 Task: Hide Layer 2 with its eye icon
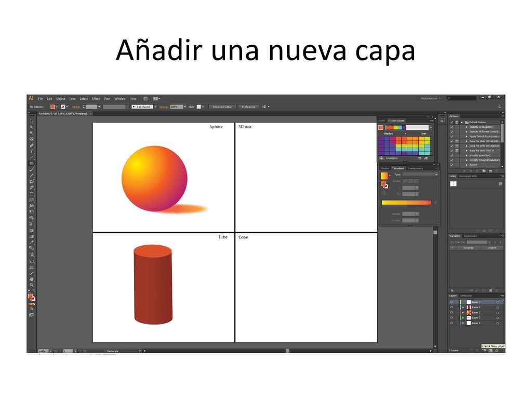pyautogui.click(x=451, y=312)
